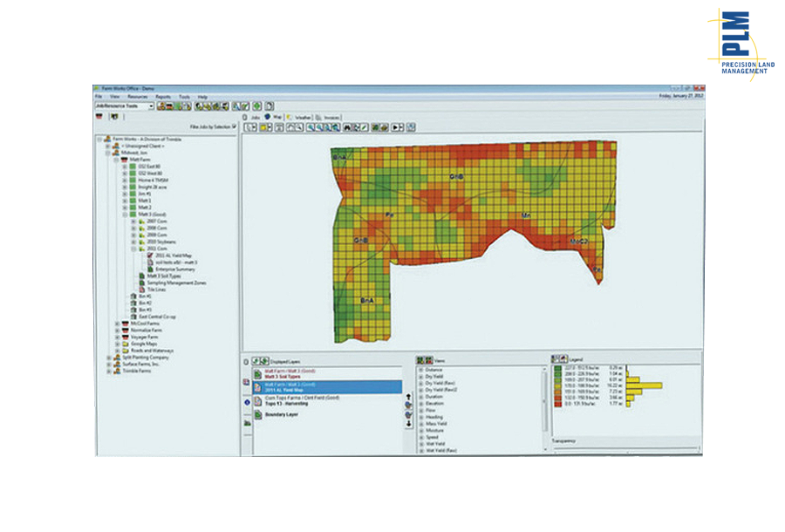Screen dimensions: 785x532
Task: Expand the Moisture view item
Action: [x=421, y=431]
